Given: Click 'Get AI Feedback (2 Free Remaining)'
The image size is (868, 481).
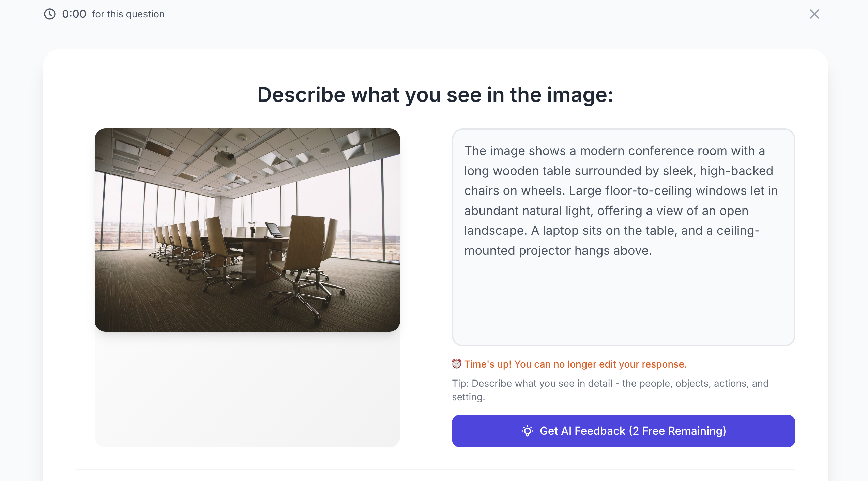Looking at the screenshot, I should coord(623,431).
